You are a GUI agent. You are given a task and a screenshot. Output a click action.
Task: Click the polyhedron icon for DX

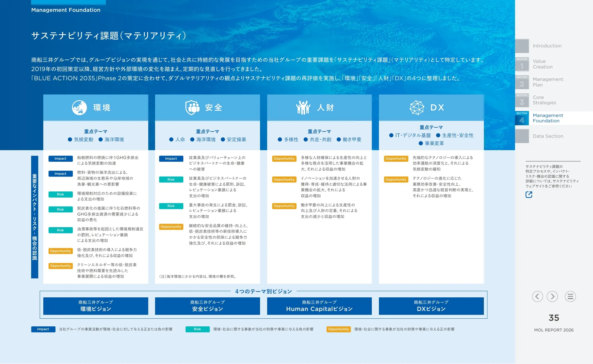click(417, 108)
